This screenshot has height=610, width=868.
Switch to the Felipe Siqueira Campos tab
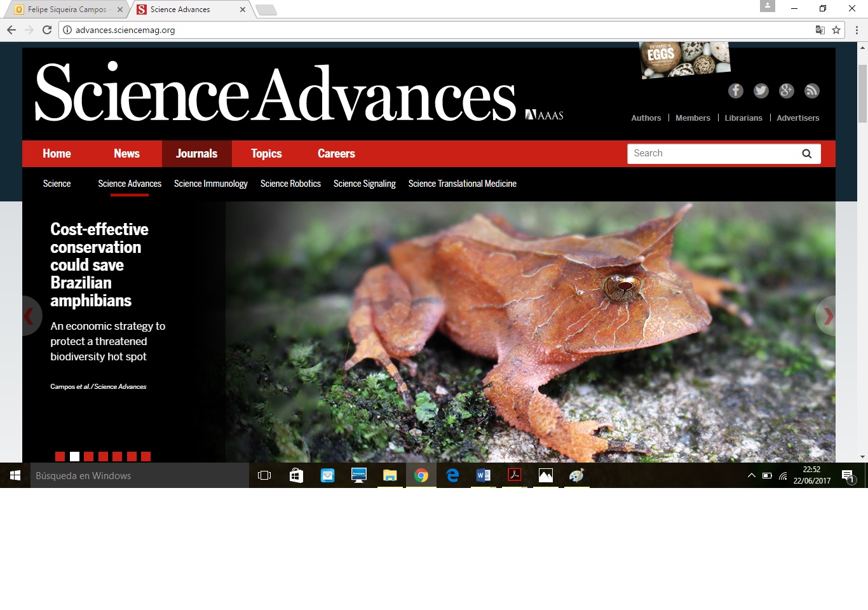pyautogui.click(x=67, y=10)
